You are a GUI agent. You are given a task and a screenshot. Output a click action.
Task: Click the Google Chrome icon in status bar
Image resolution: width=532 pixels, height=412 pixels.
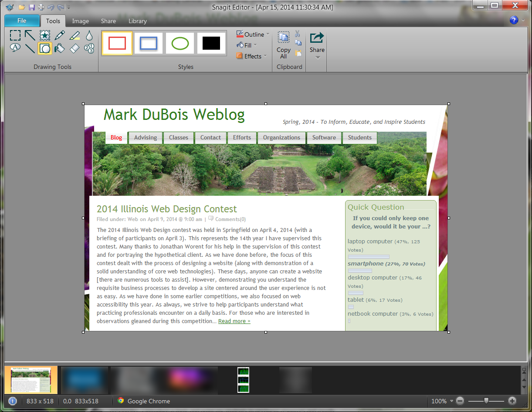(121, 401)
